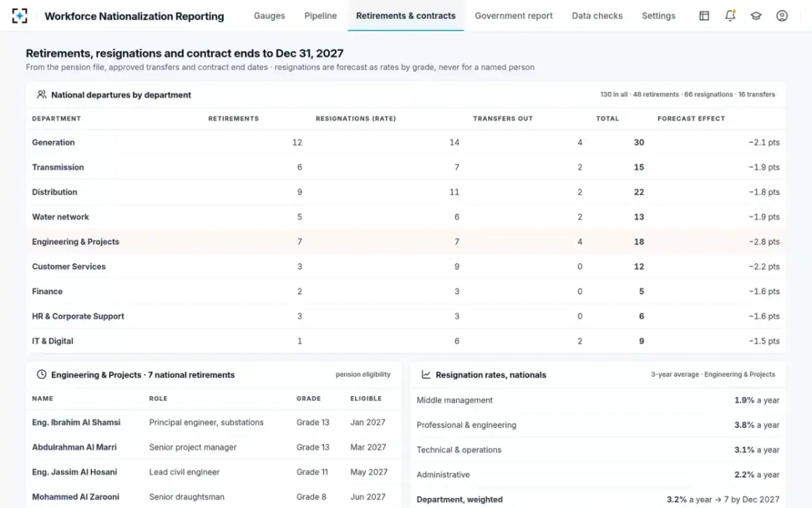Select the Finance department row
This screenshot has width=812, height=508.
tap(406, 291)
